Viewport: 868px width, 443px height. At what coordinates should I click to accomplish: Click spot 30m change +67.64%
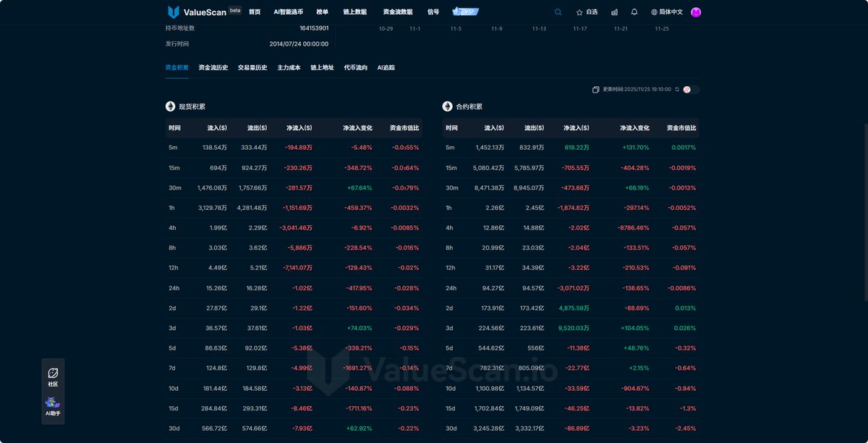360,188
